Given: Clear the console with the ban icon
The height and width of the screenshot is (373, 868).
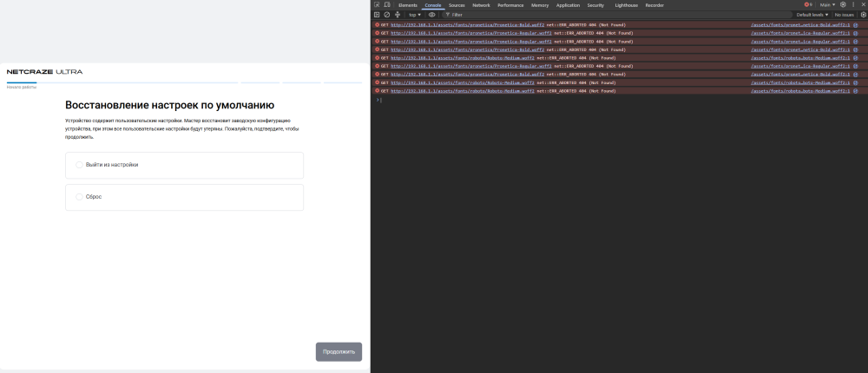Looking at the screenshot, I should click(387, 15).
